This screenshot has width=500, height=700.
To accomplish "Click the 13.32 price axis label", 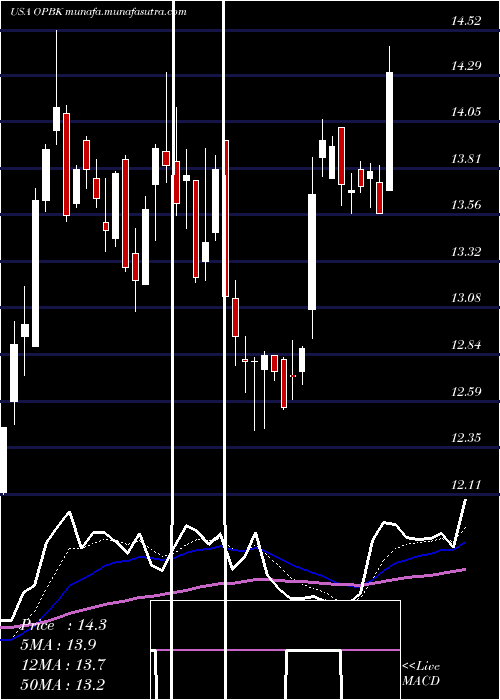I will (x=466, y=251).
